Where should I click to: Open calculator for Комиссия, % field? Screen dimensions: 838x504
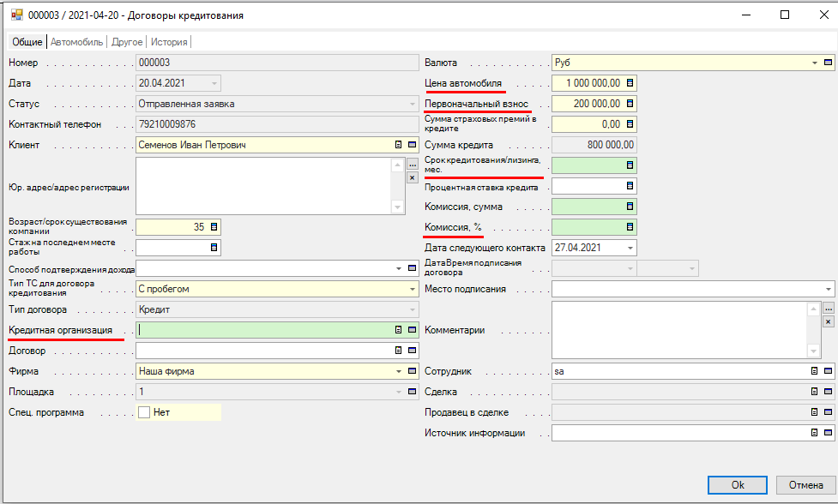(630, 227)
